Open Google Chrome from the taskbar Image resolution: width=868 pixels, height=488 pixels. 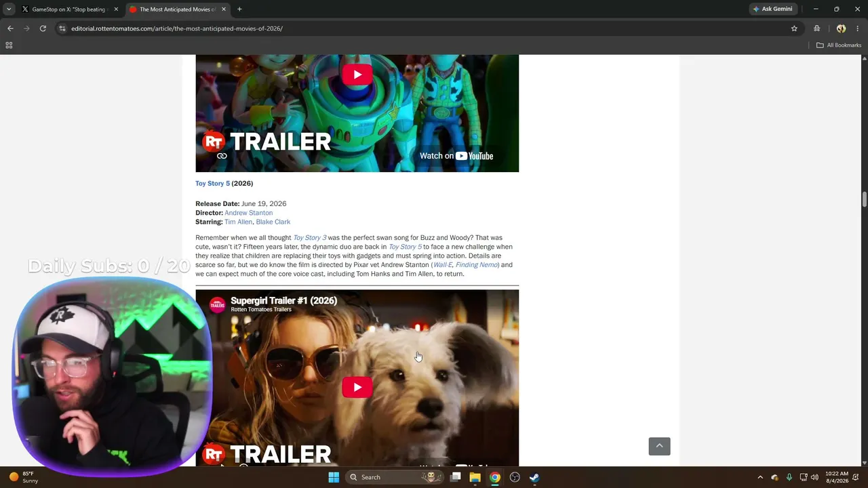[495, 477]
